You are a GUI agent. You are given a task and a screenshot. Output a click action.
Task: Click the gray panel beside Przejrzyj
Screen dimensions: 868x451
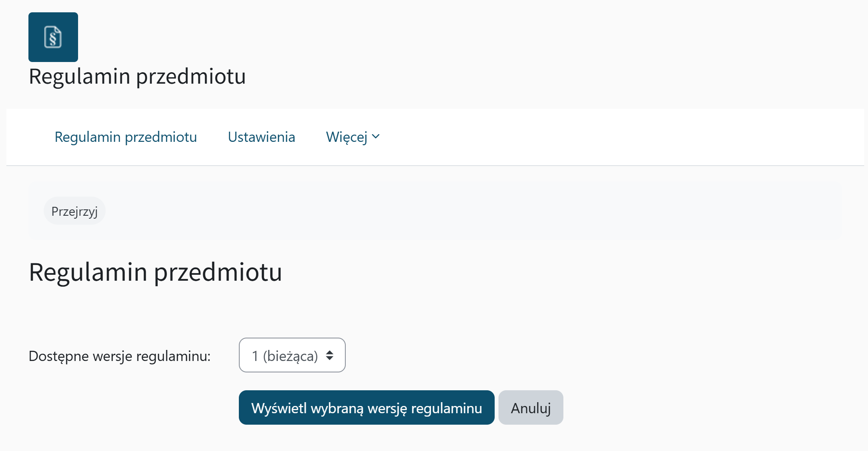pyautogui.click(x=467, y=211)
